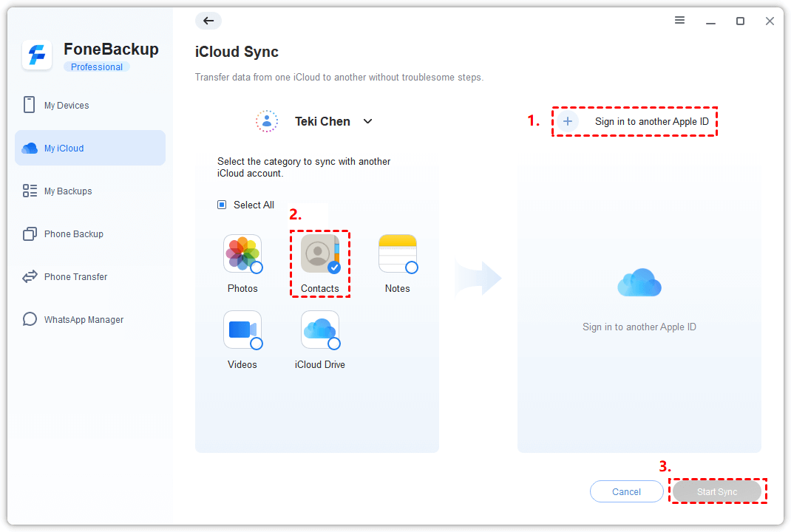Click the iCloud Sync heading
Image resolution: width=791 pixels, height=532 pixels.
tap(237, 52)
